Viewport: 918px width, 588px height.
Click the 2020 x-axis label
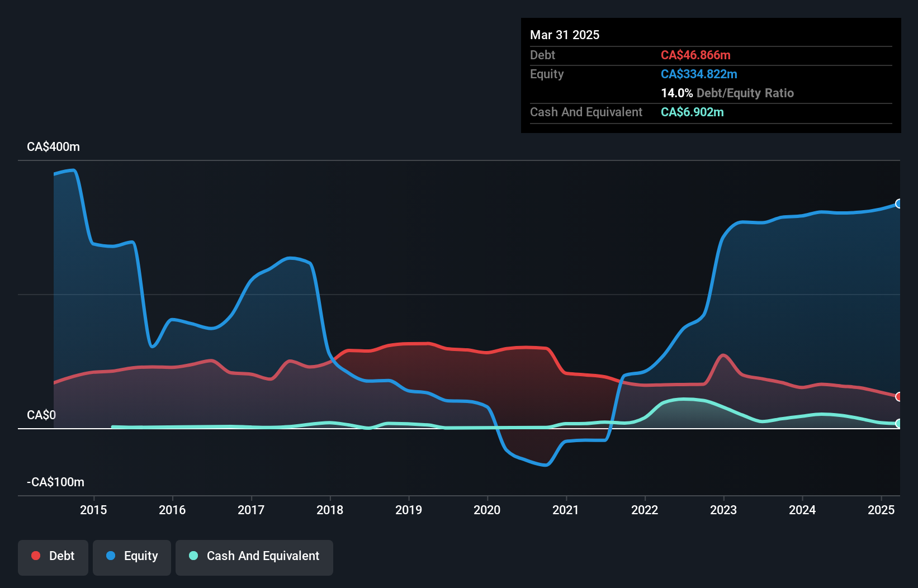487,510
